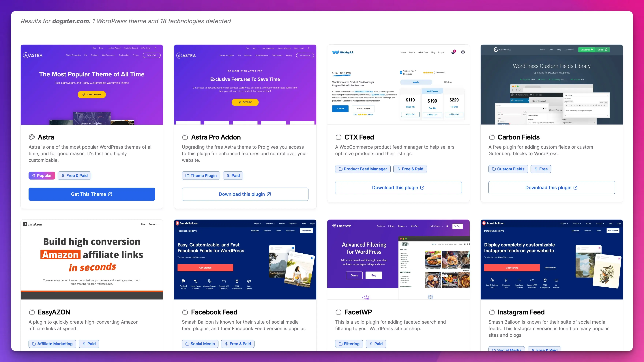Click the Astra Pro Addon plugin icon
Image resolution: width=644 pixels, height=362 pixels.
(185, 137)
